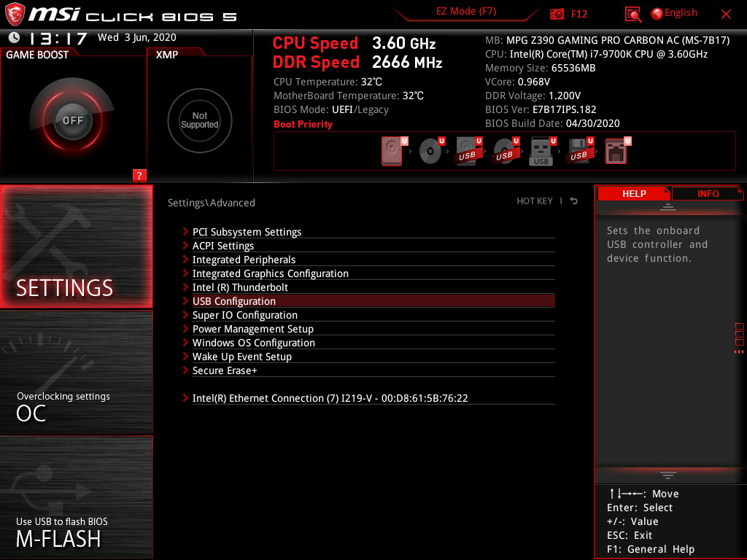Click the 13:17 system time
Viewport: 747px width, 560px height.
click(x=58, y=38)
